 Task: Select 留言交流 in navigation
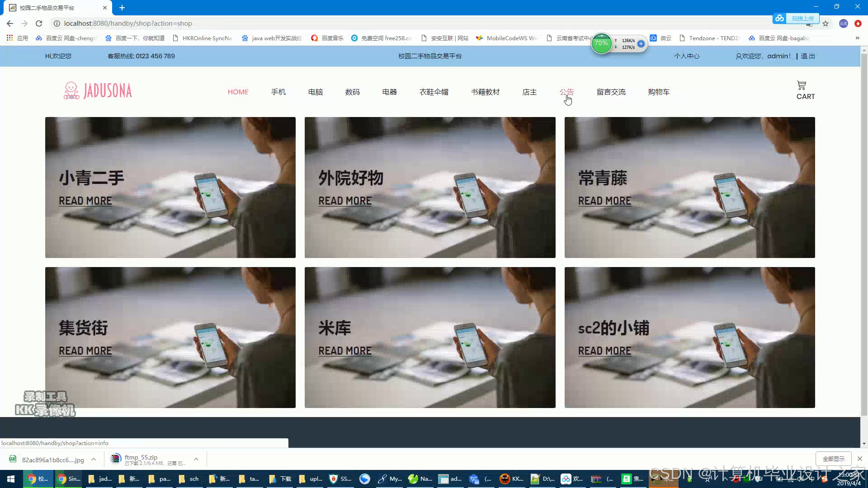pos(611,92)
